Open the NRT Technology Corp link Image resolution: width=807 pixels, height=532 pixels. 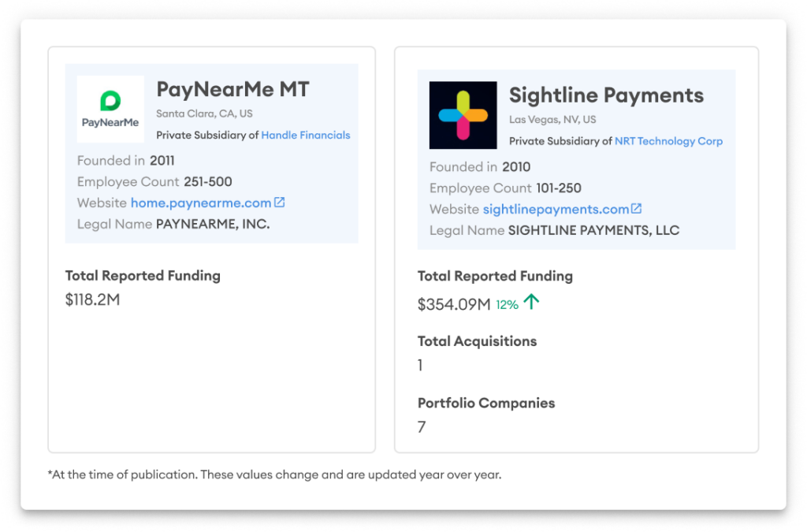point(668,141)
